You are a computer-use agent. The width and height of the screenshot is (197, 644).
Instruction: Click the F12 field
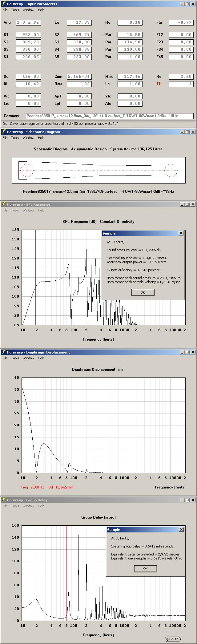pos(181,35)
